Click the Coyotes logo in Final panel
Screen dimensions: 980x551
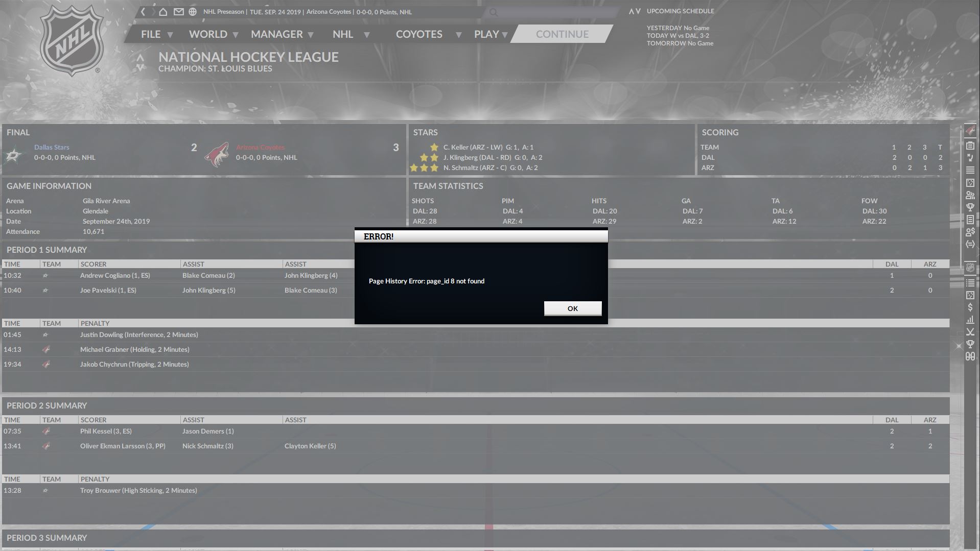point(217,154)
